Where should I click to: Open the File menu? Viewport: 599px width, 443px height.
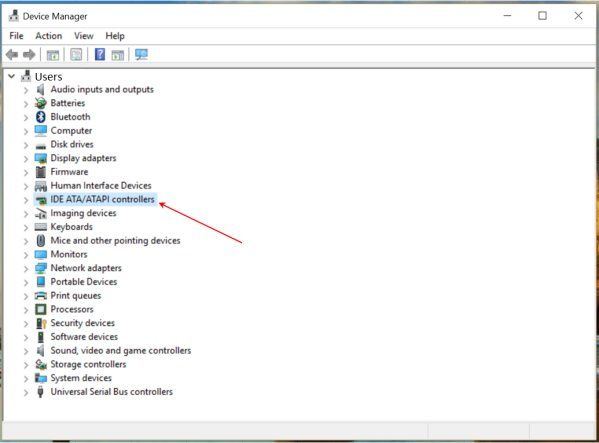(x=16, y=36)
